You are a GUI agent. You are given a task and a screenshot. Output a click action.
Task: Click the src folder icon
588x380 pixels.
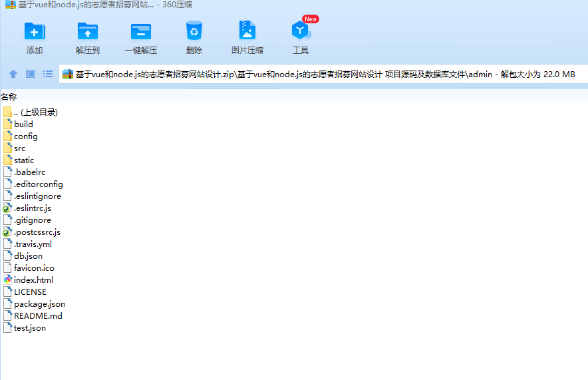point(7,148)
